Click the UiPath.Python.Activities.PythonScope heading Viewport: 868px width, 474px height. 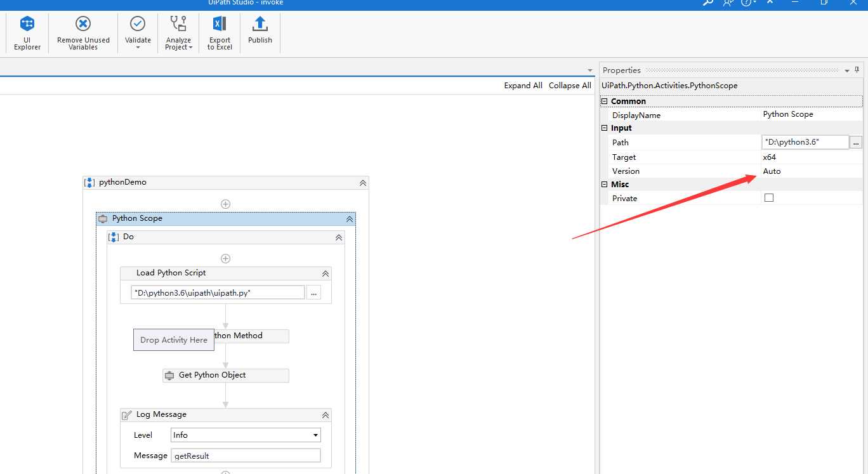(x=669, y=86)
